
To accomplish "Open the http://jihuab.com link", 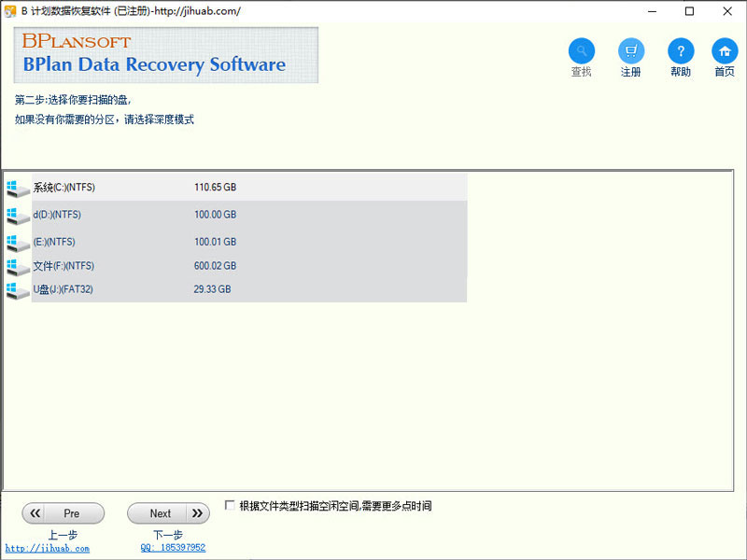I will [48, 548].
